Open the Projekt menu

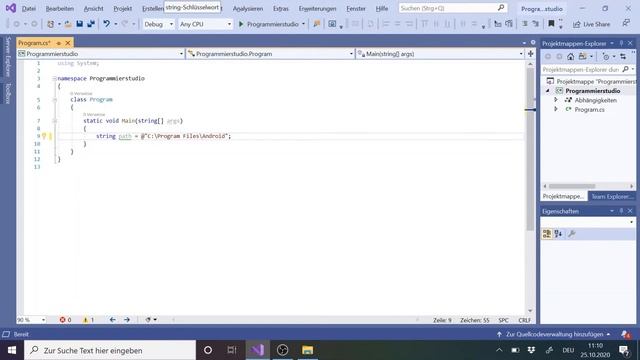(x=122, y=8)
